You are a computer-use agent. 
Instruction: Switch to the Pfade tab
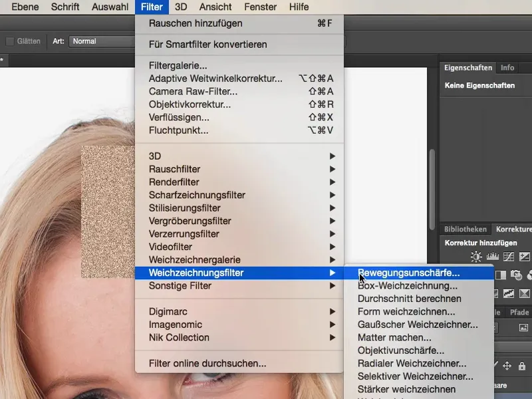tap(519, 312)
